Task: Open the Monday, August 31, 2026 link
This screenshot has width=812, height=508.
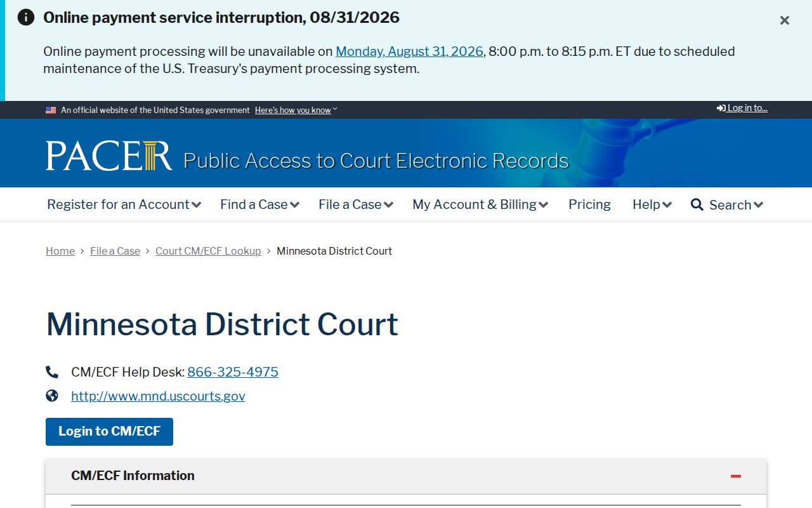Action: (x=409, y=51)
